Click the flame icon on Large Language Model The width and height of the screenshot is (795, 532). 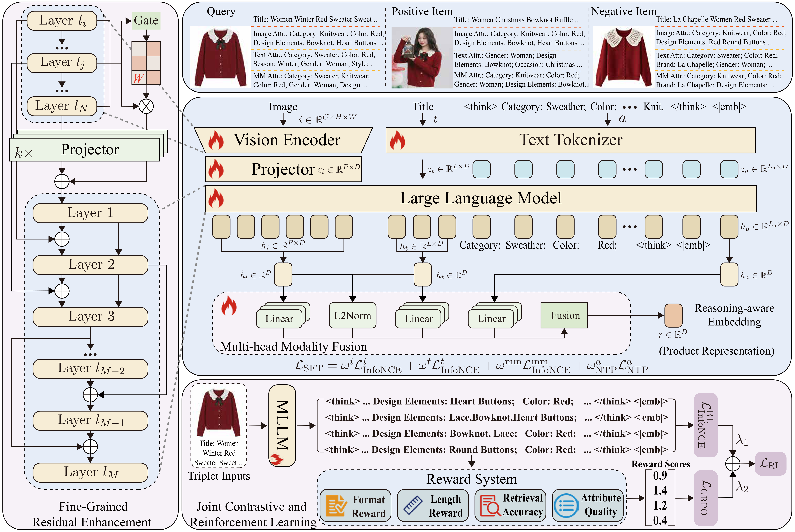(x=216, y=198)
